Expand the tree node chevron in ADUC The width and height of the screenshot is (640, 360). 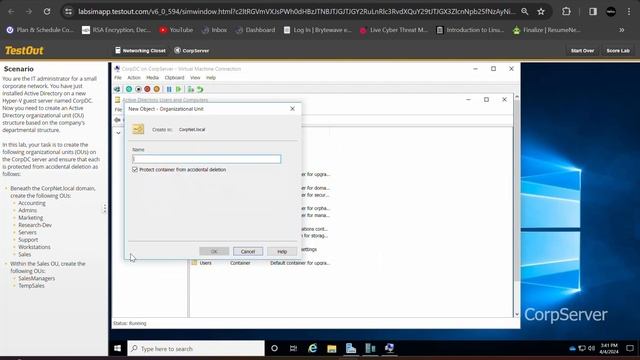pyautogui.click(x=118, y=133)
